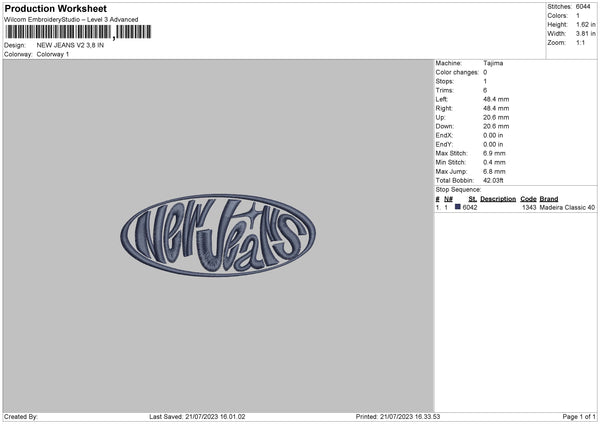600x424 pixels.
Task: Click 'Wilcom EmbroideryStudio – Level 3 Advanced' text
Action: click(x=71, y=20)
